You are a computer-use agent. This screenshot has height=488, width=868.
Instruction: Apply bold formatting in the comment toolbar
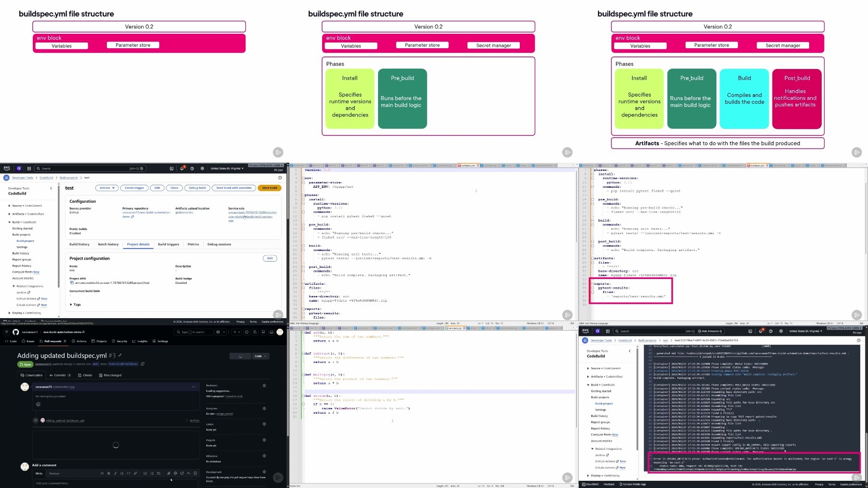(x=108, y=474)
